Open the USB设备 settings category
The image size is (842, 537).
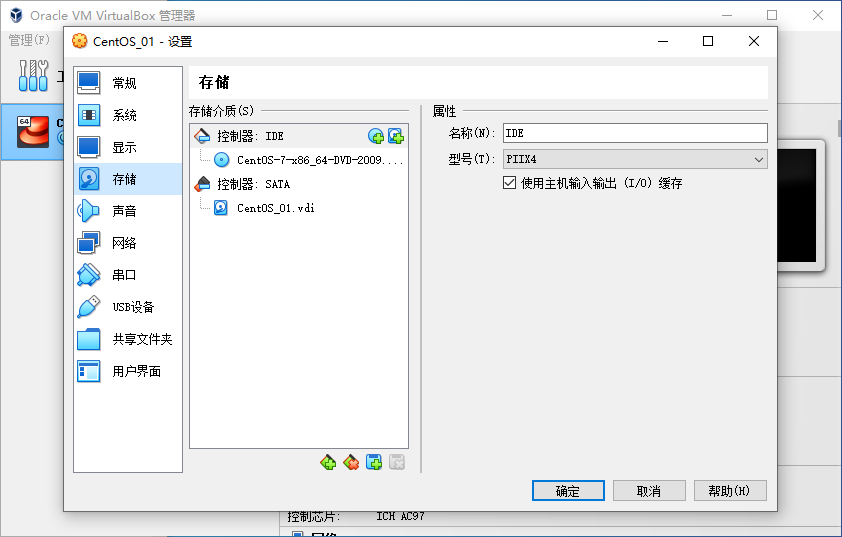click(x=128, y=307)
